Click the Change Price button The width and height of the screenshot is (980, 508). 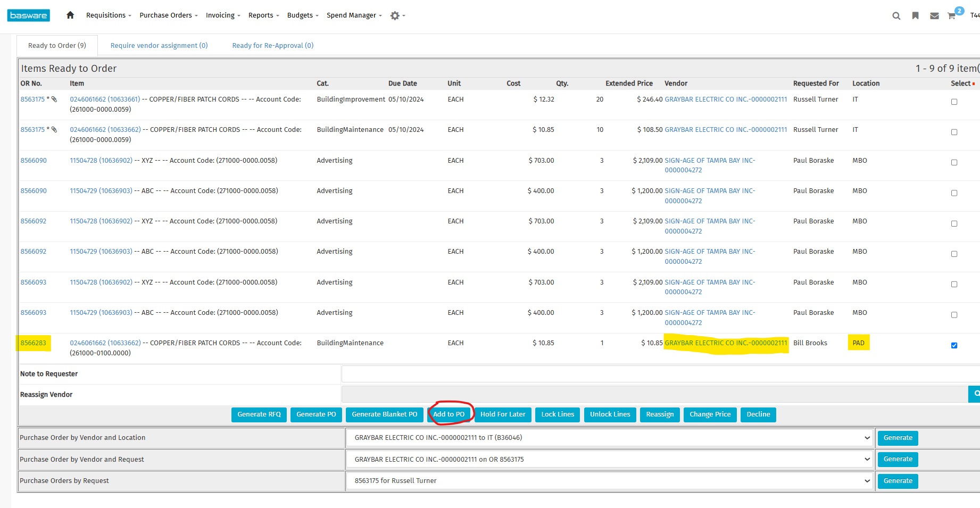tap(710, 414)
